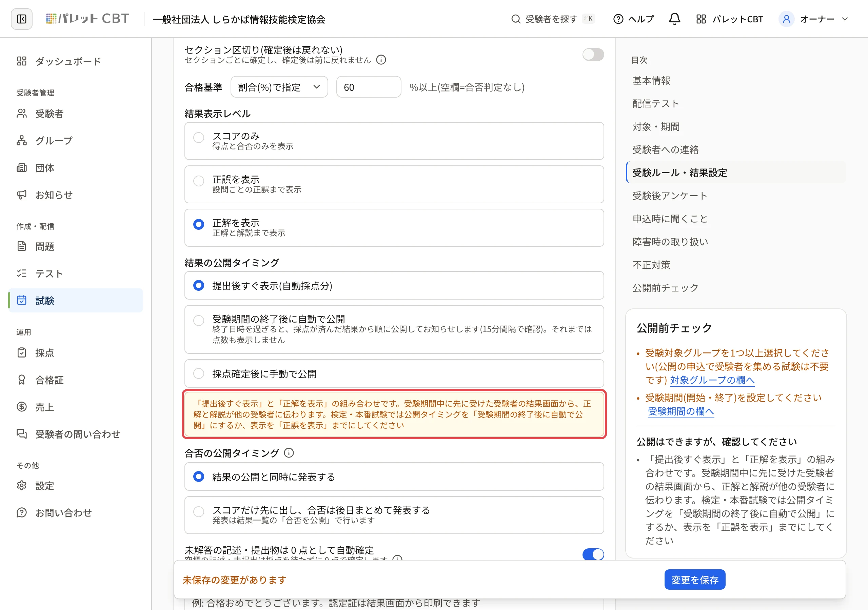Image resolution: width=868 pixels, height=610 pixels.
Task: Open 設定 in the sidebar
Action: click(76, 486)
